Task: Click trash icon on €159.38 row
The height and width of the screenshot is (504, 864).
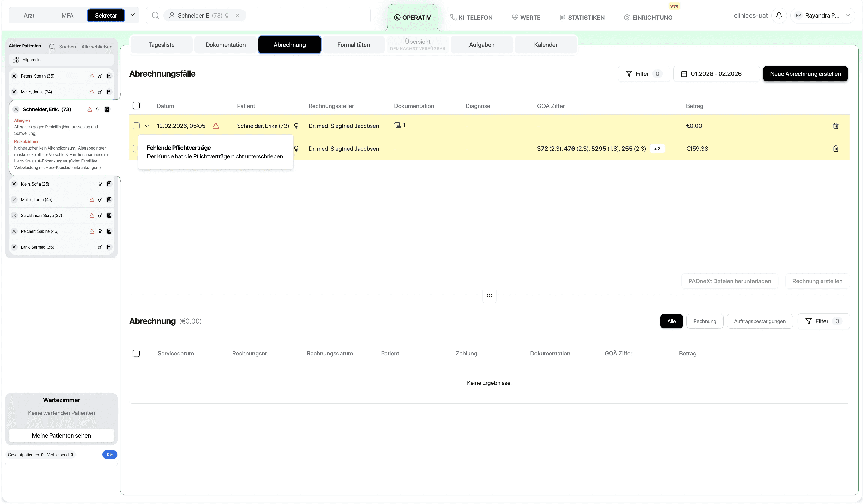Action: (x=835, y=149)
